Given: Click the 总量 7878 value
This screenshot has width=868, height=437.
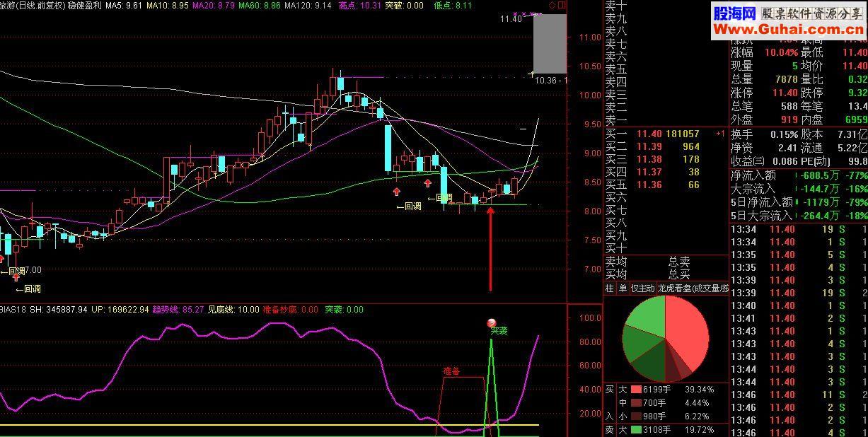Looking at the screenshot, I should [x=786, y=79].
